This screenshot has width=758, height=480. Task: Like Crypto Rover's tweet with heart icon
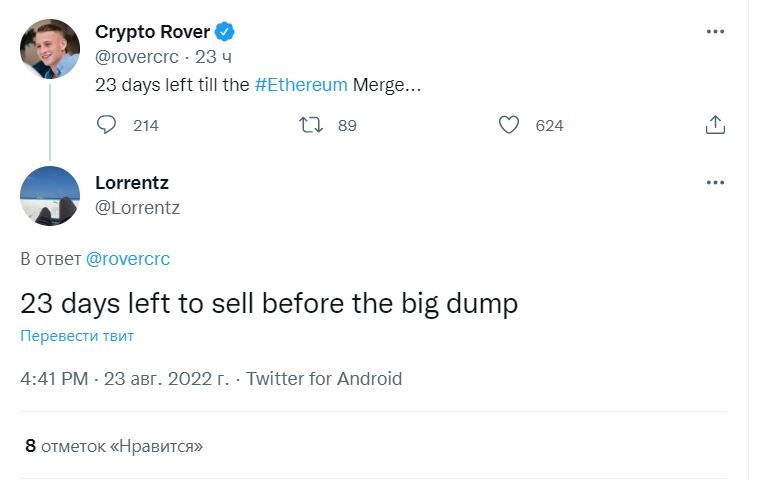click(509, 125)
